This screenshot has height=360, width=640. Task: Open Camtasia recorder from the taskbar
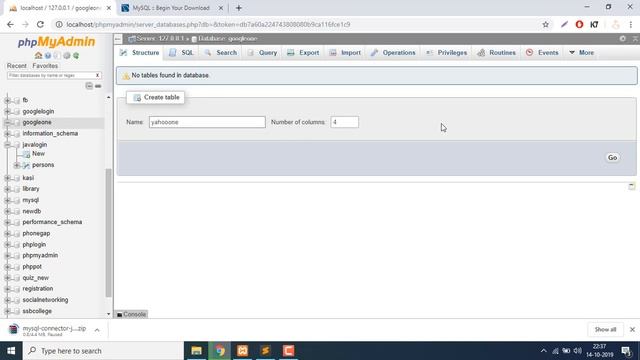coord(288,351)
